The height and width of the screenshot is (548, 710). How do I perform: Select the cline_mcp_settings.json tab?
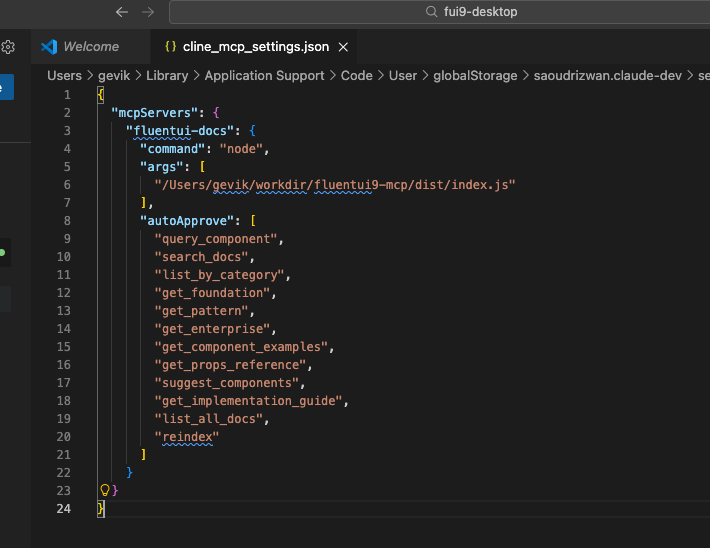256,47
